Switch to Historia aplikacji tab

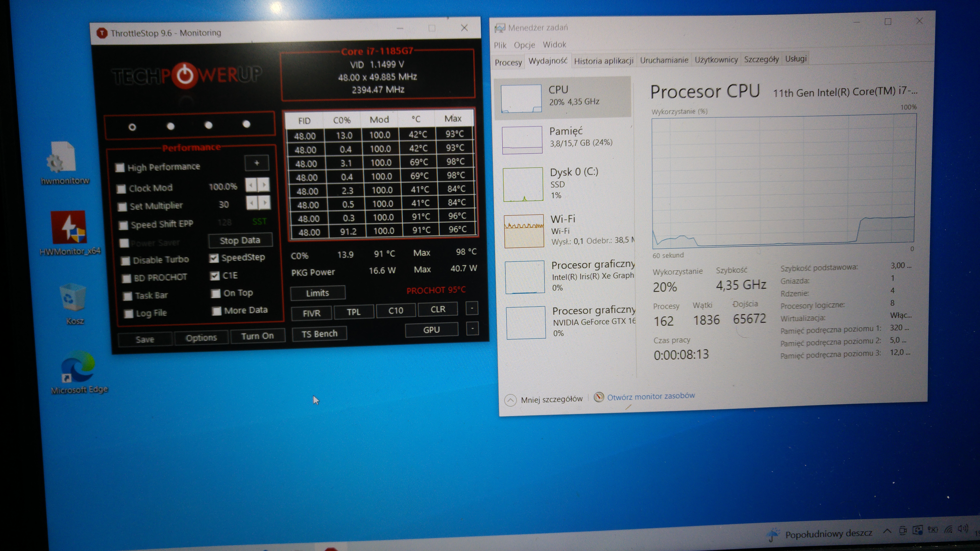[603, 61]
